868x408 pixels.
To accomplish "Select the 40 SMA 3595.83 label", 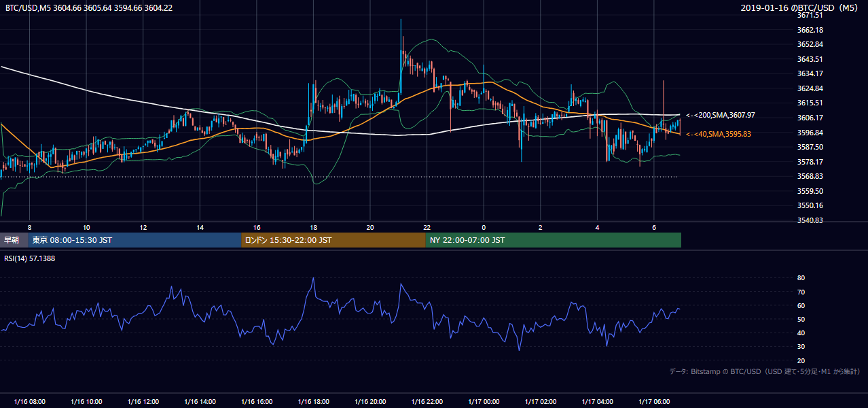I will [x=719, y=134].
